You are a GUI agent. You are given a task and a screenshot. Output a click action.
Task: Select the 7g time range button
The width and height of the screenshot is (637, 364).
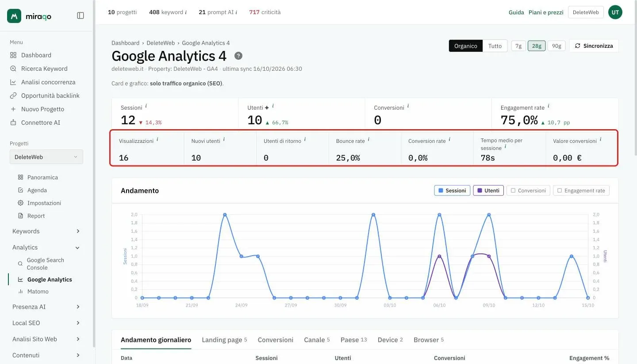pyautogui.click(x=518, y=46)
